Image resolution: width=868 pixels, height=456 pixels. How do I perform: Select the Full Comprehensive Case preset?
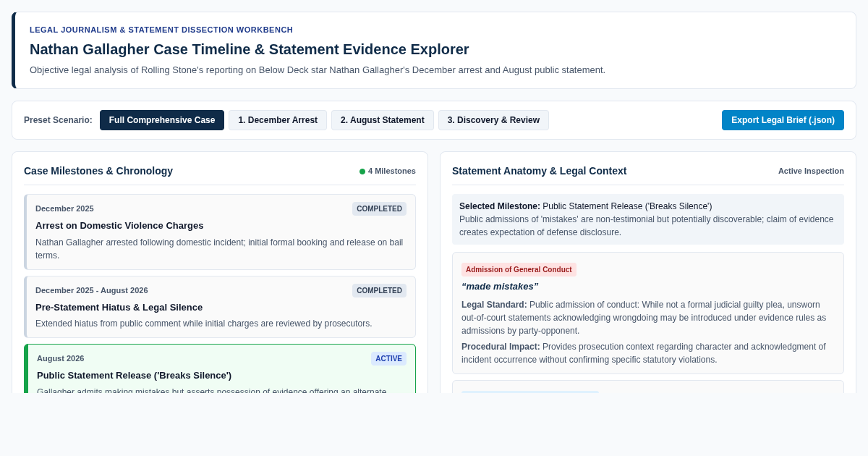click(x=162, y=120)
